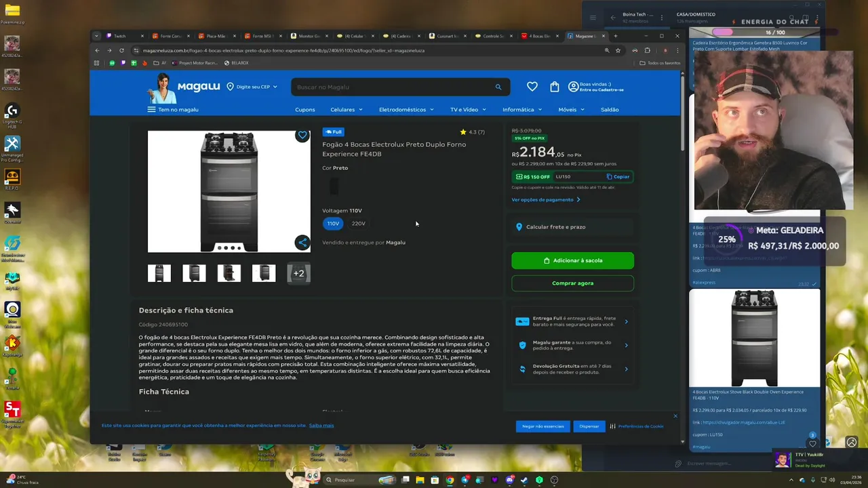Open Preferências de Cookie

[637, 426]
